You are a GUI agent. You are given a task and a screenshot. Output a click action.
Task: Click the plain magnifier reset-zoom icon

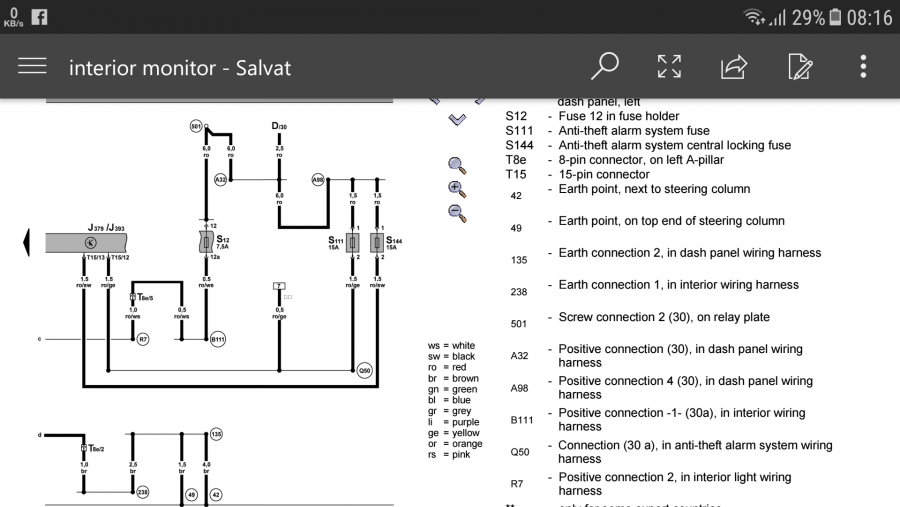pos(457,165)
